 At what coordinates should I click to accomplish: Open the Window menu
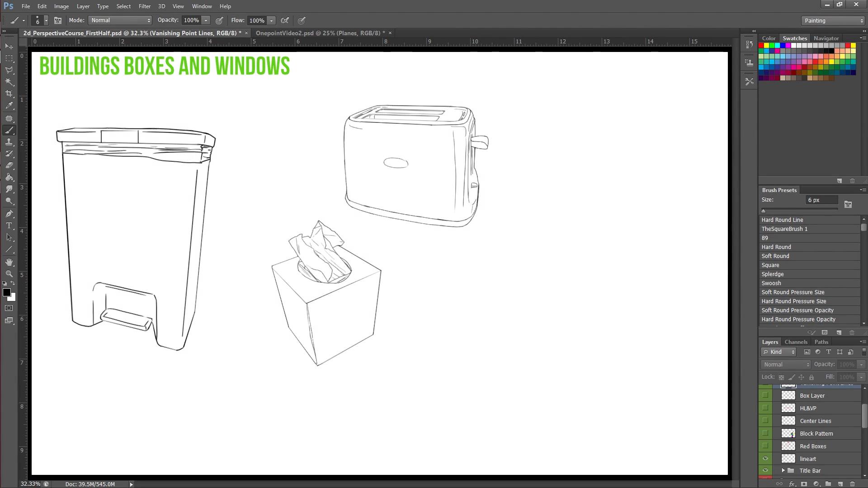point(202,6)
